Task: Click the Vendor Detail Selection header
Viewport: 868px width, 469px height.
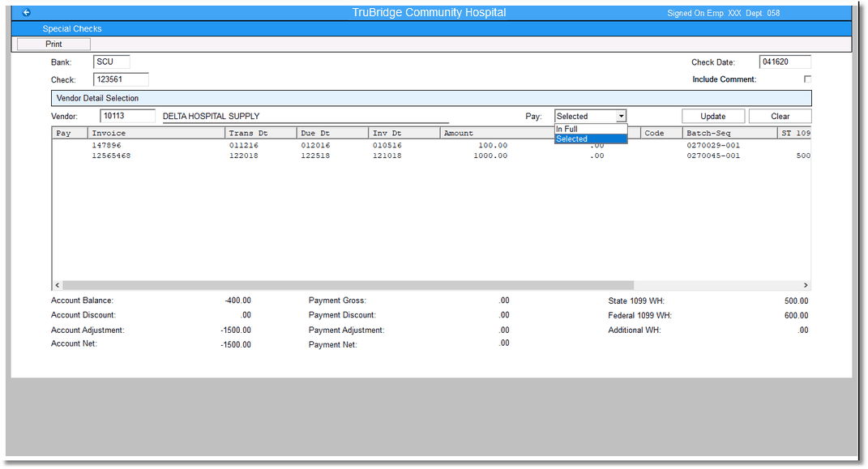Action: coord(431,99)
